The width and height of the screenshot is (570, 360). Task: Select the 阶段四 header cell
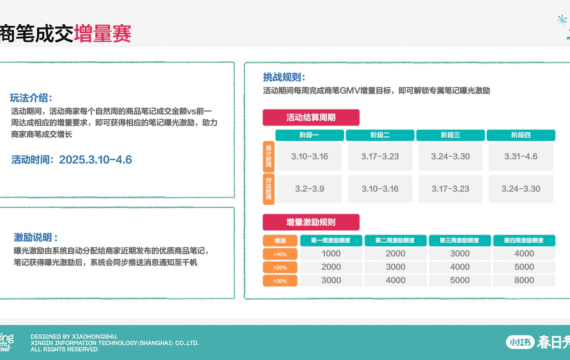[x=521, y=135]
